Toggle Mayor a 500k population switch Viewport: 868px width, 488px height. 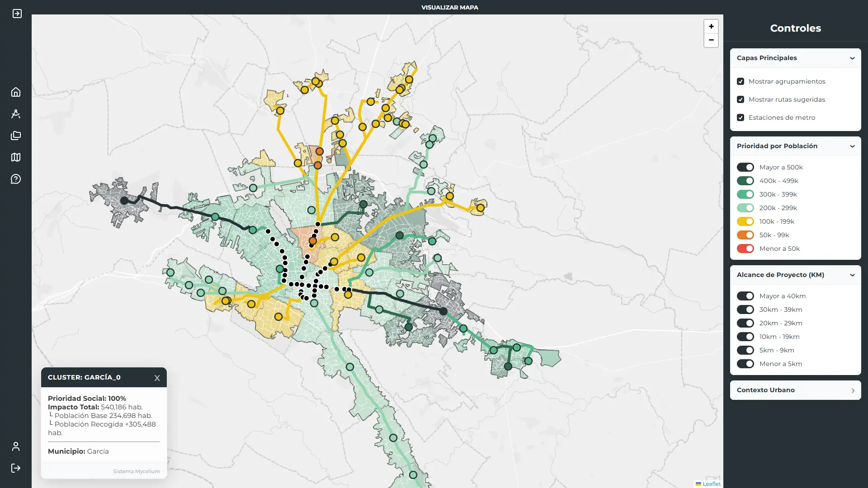pyautogui.click(x=745, y=167)
